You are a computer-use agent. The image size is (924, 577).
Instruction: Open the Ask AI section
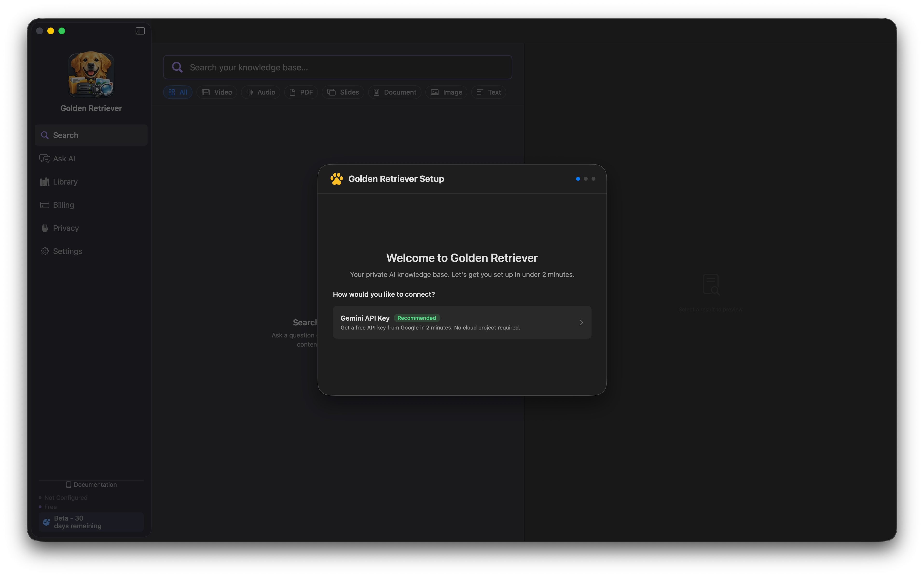click(91, 158)
